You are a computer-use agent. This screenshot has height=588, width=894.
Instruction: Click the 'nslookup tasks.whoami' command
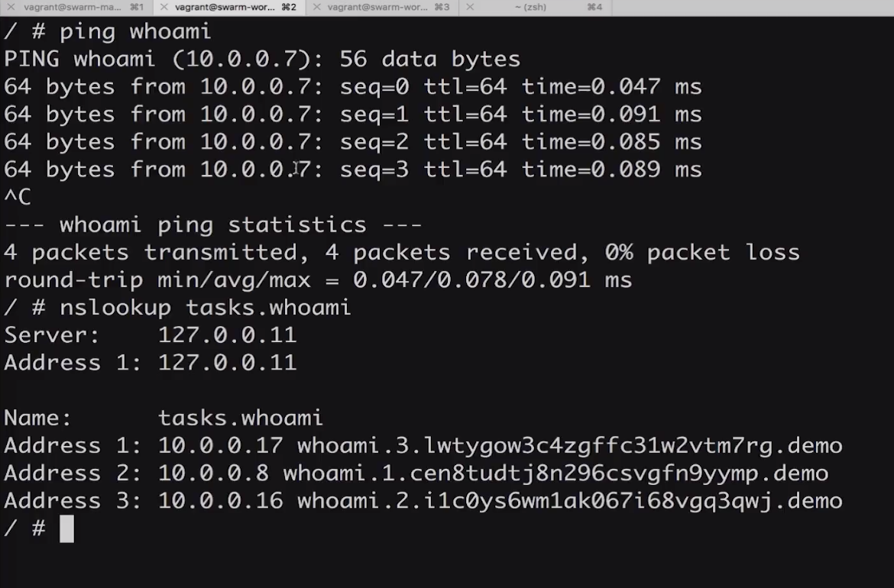[205, 307]
